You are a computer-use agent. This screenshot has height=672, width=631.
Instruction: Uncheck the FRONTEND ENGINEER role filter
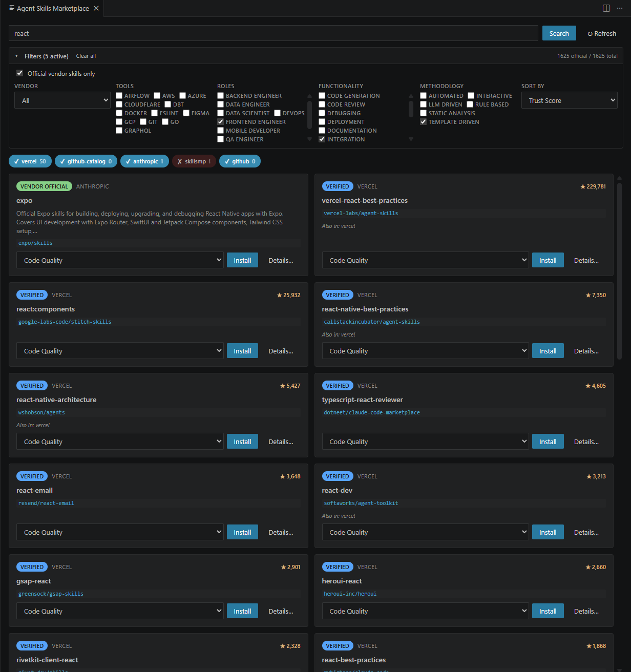pyautogui.click(x=220, y=121)
